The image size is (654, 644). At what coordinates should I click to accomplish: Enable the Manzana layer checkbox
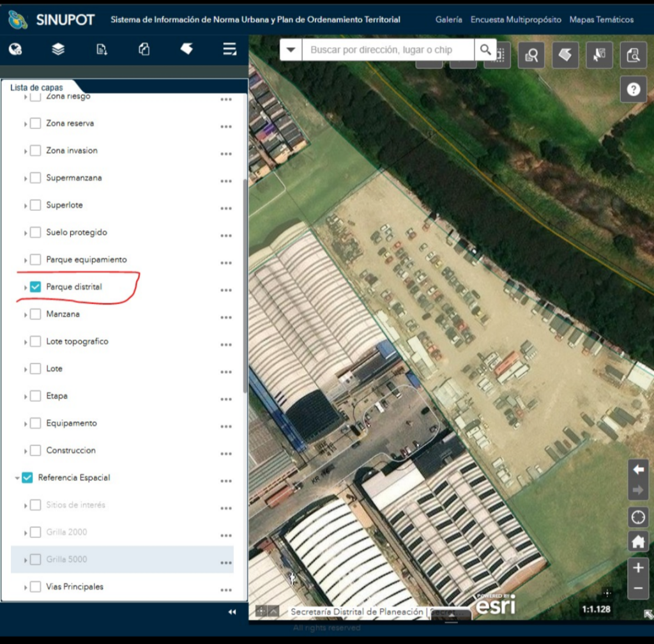36,314
